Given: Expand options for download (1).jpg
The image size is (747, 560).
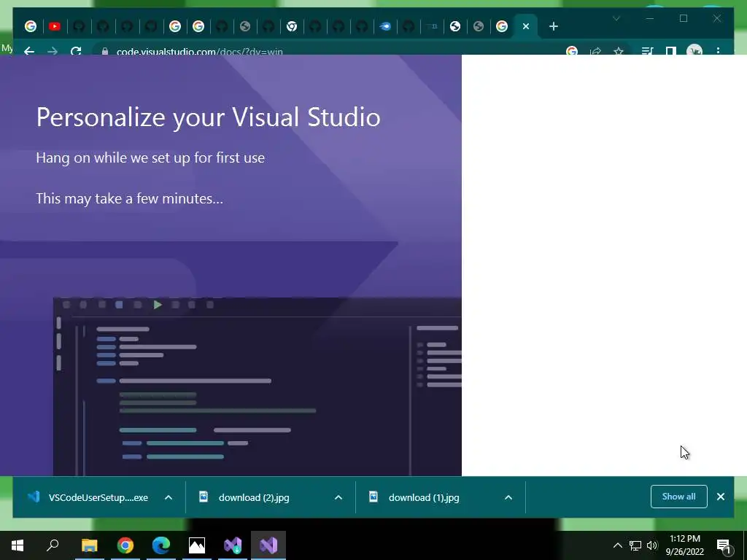Looking at the screenshot, I should [x=508, y=497].
